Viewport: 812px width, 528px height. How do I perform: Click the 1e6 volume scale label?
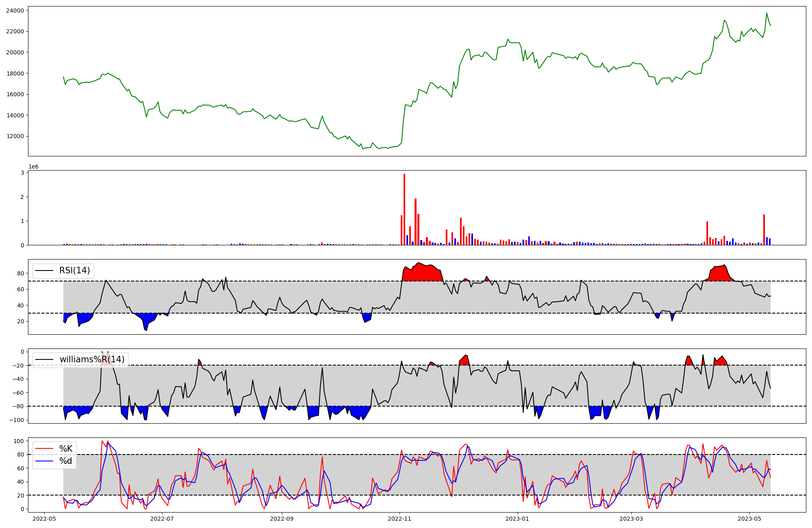click(33, 167)
